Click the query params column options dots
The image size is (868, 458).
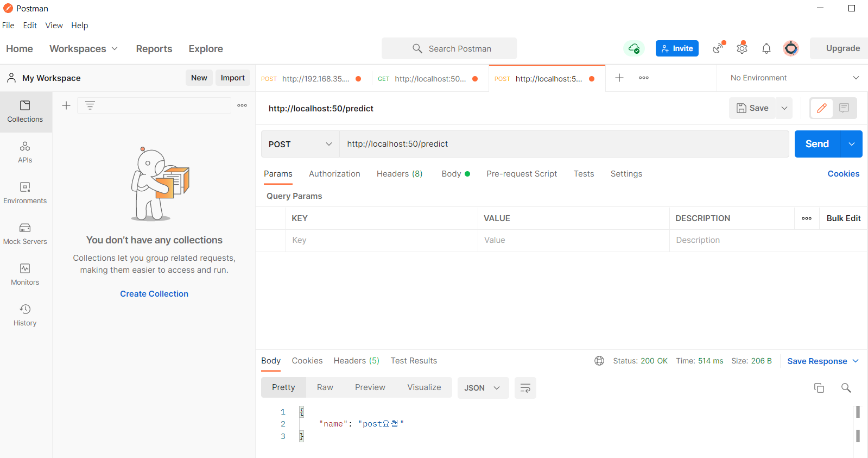[807, 218]
